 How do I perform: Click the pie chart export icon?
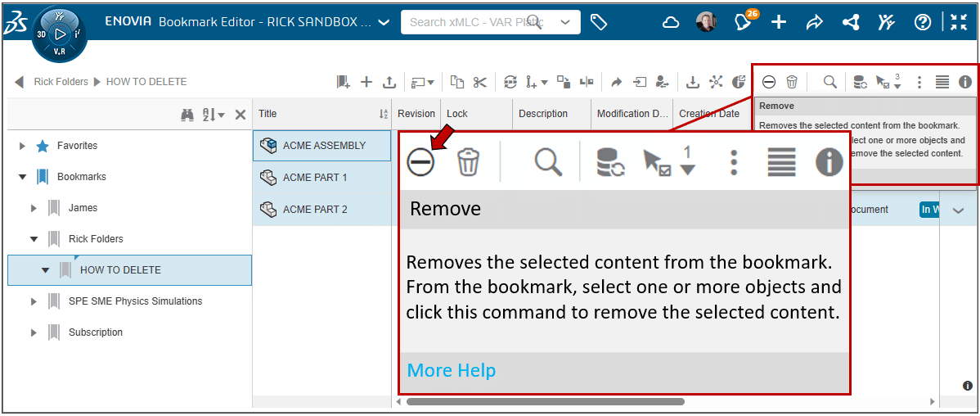(x=739, y=81)
